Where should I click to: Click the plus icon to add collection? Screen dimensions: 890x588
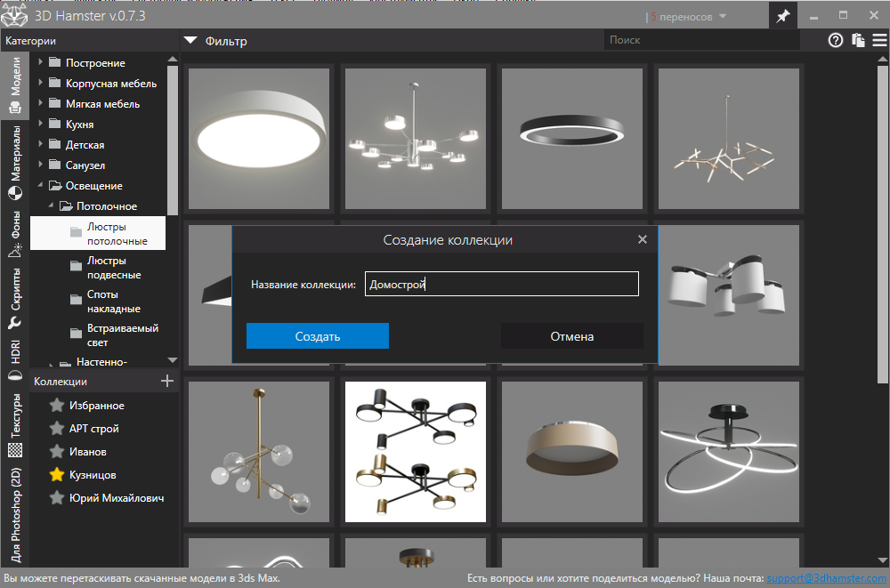click(x=167, y=381)
